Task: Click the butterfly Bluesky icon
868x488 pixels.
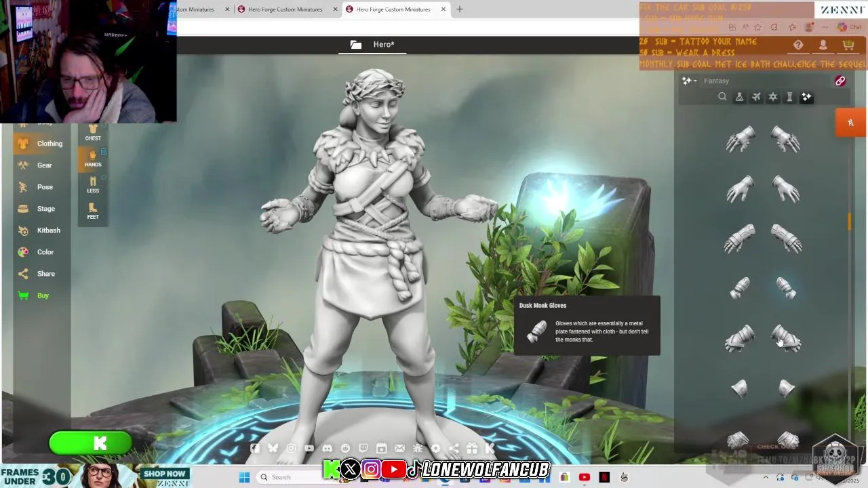Action: (x=273, y=448)
